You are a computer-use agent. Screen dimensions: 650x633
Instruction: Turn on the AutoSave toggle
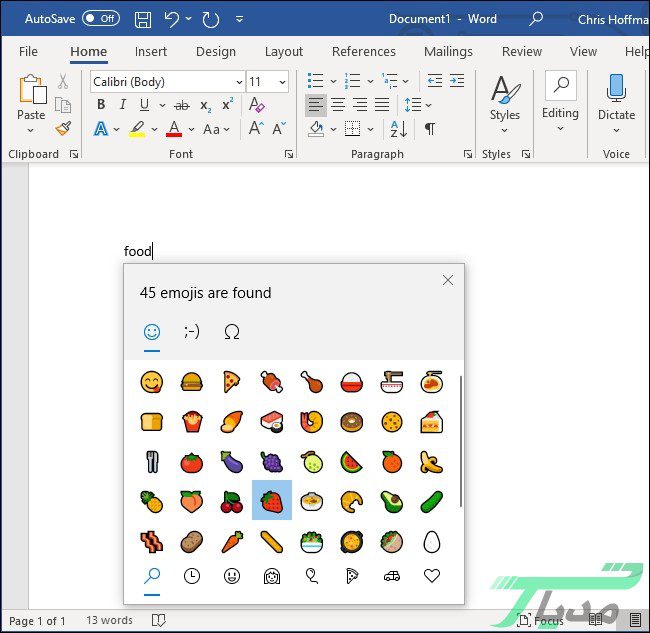(100, 19)
